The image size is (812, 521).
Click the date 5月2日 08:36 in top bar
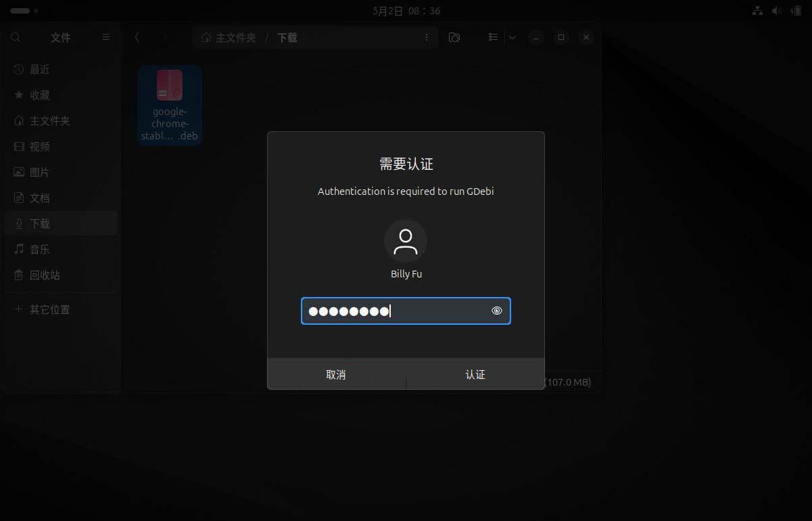point(406,10)
